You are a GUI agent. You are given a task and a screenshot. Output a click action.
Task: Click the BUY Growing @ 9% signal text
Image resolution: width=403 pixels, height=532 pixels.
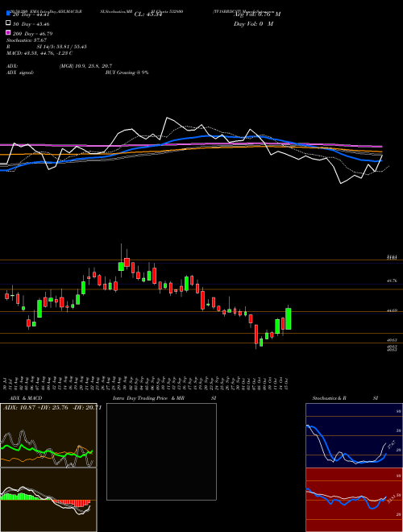[x=127, y=73]
